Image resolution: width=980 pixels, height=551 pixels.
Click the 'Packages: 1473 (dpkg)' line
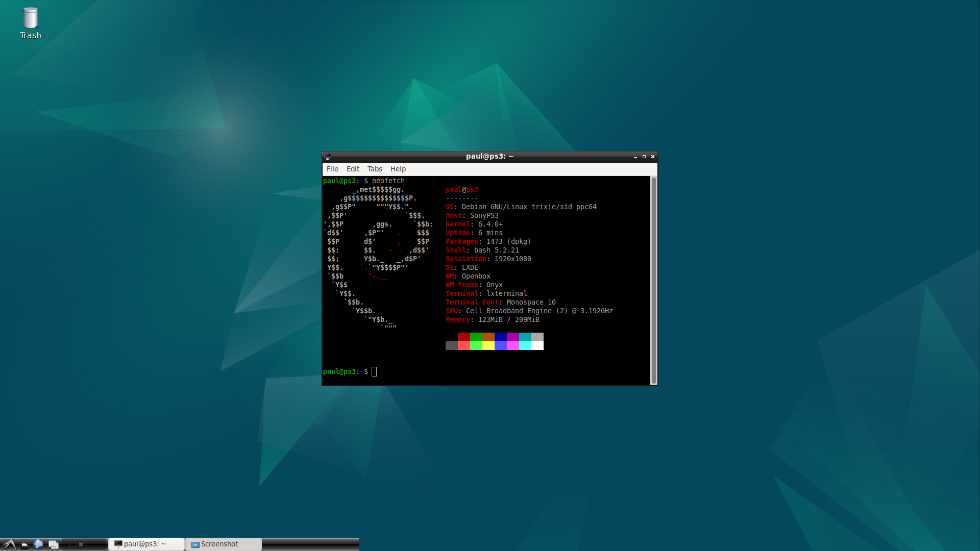click(488, 241)
